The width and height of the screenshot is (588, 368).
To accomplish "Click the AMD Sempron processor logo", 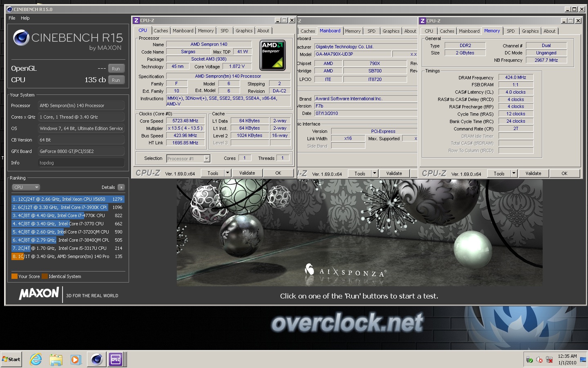I will [x=273, y=55].
